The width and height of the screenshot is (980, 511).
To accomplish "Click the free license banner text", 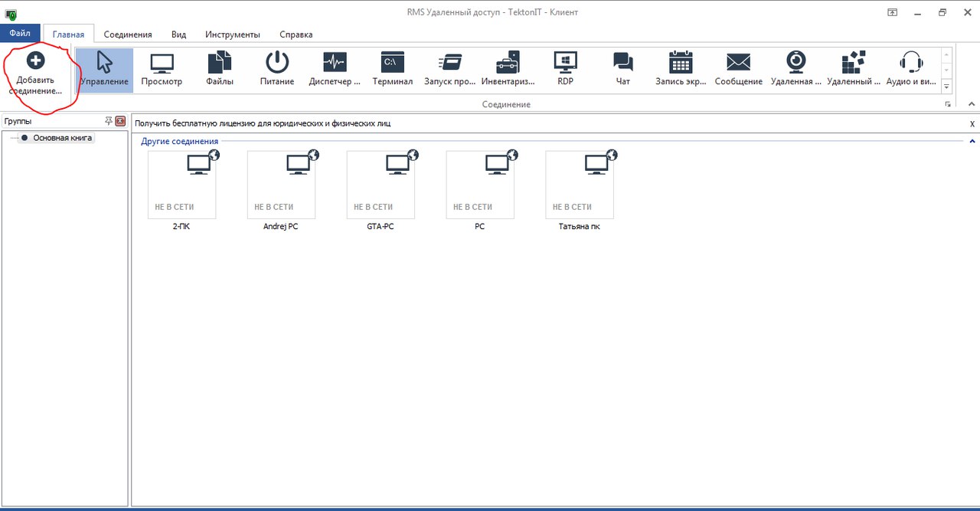I will click(263, 123).
